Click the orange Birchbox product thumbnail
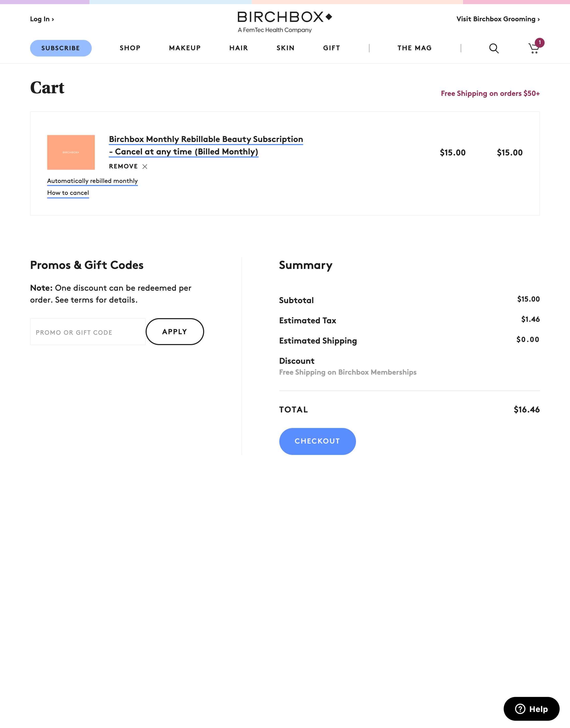The image size is (570, 728). pos(71,152)
